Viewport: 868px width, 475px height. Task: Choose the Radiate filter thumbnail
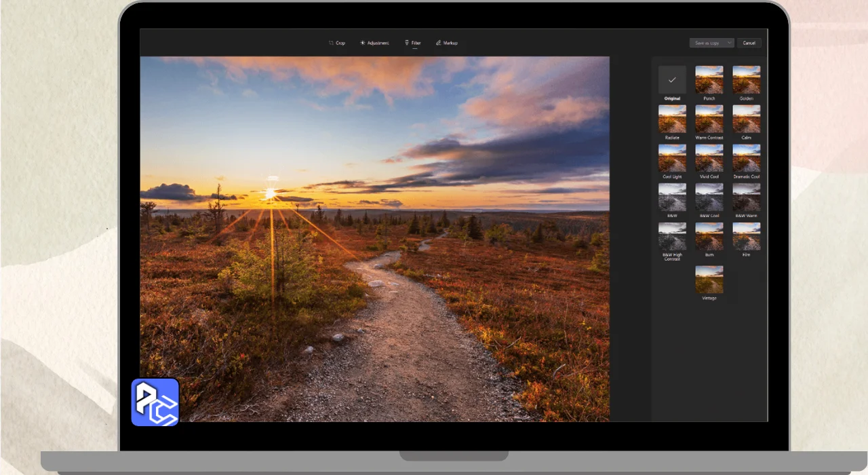[672, 119]
